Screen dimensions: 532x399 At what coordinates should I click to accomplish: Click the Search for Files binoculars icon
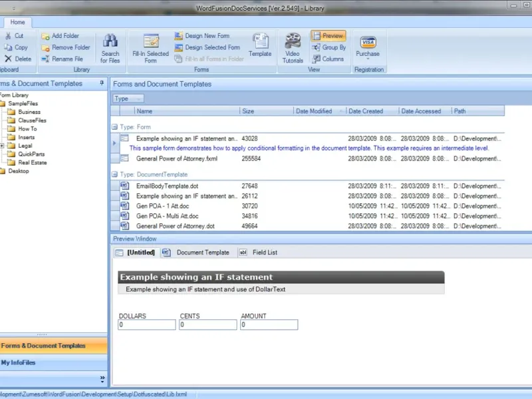point(110,41)
